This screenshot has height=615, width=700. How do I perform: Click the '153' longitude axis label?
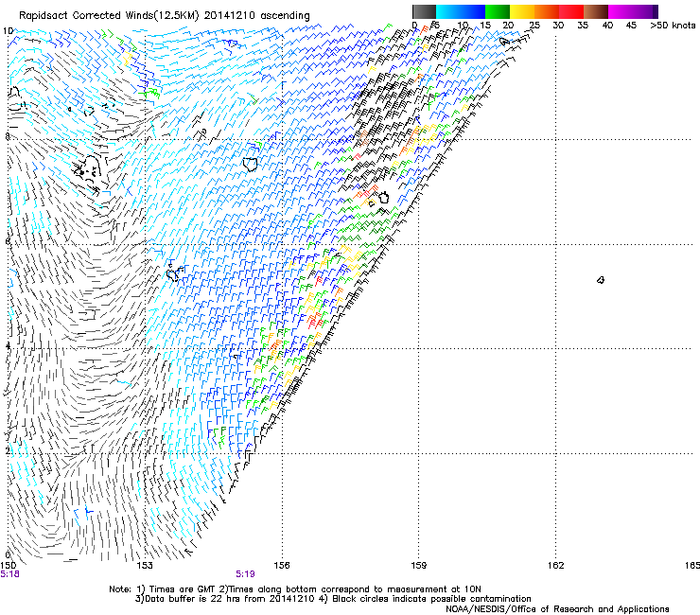(x=145, y=566)
